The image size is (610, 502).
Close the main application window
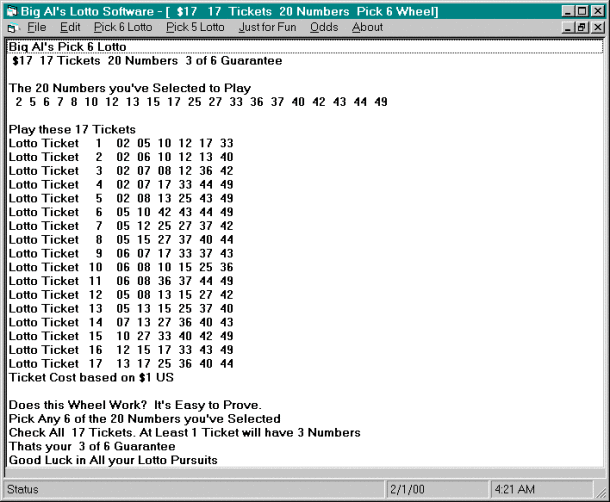(597, 11)
